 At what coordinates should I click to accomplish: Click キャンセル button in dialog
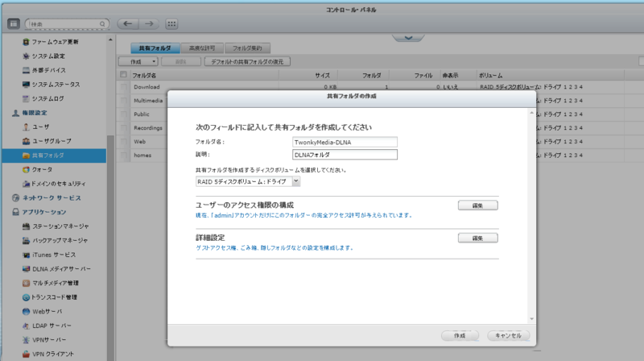tap(508, 335)
